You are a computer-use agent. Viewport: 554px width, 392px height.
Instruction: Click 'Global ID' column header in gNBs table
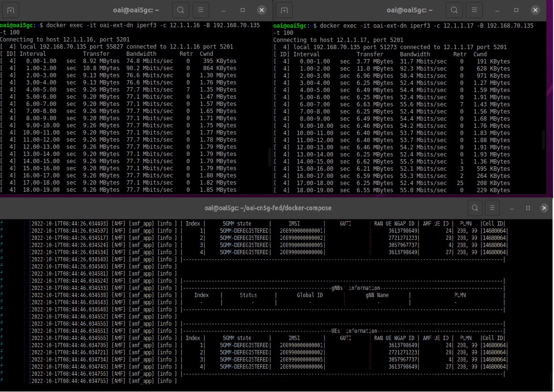coord(310,295)
